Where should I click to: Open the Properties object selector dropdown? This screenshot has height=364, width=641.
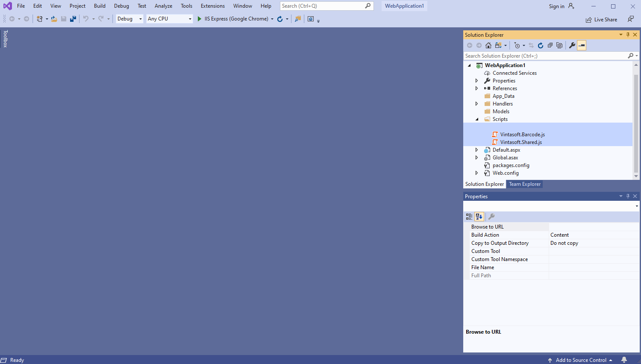[637, 206]
